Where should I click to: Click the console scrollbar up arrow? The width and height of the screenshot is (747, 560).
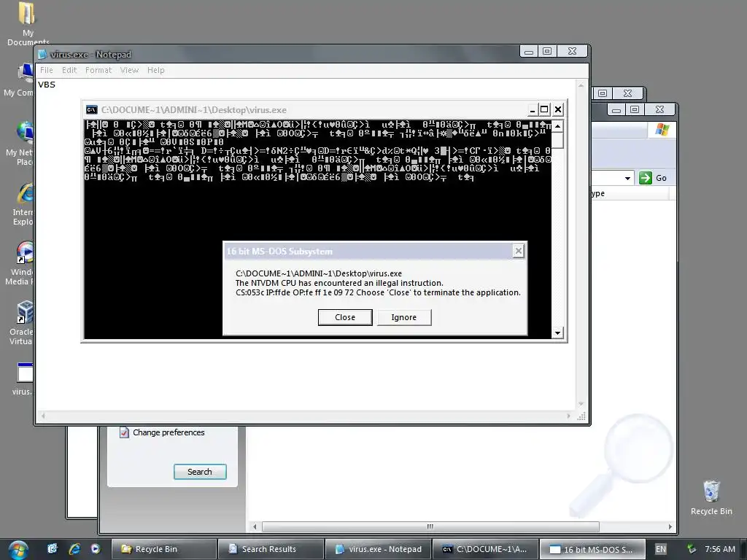pyautogui.click(x=557, y=125)
